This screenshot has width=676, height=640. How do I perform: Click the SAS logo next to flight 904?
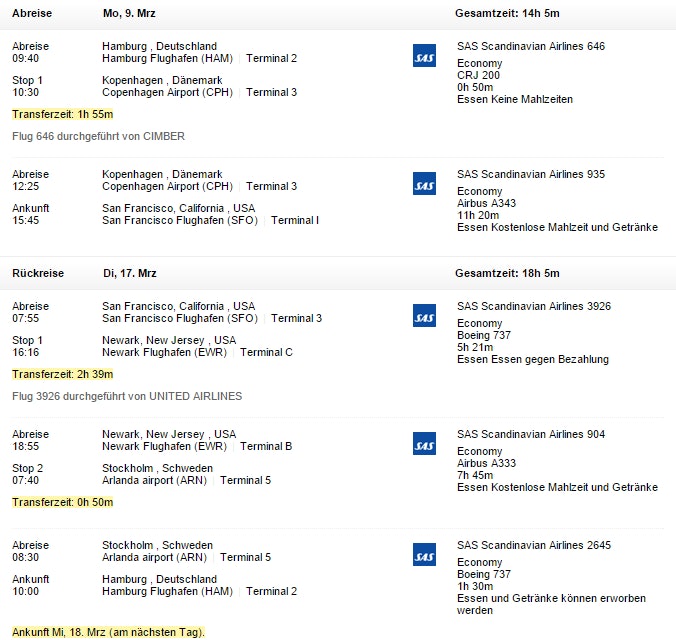[x=424, y=444]
